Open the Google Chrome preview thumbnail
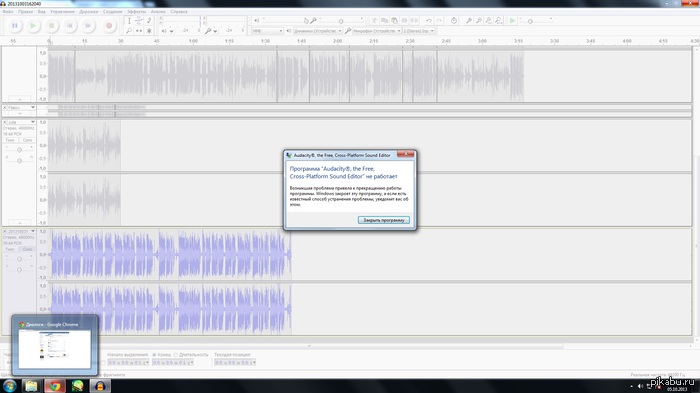700x393 pixels. [x=54, y=345]
